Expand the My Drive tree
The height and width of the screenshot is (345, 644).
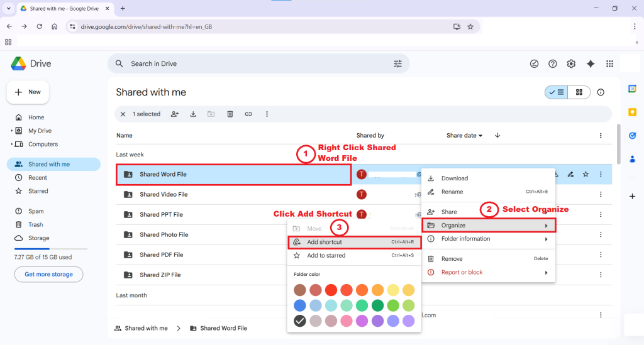point(12,131)
